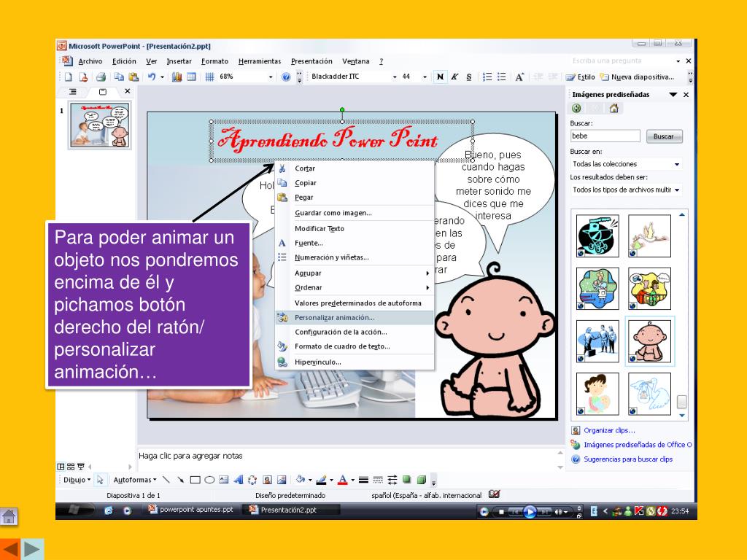Viewport: 747px width, 560px height.
Task: Open the font size 44 dropdown
Action: (x=425, y=77)
